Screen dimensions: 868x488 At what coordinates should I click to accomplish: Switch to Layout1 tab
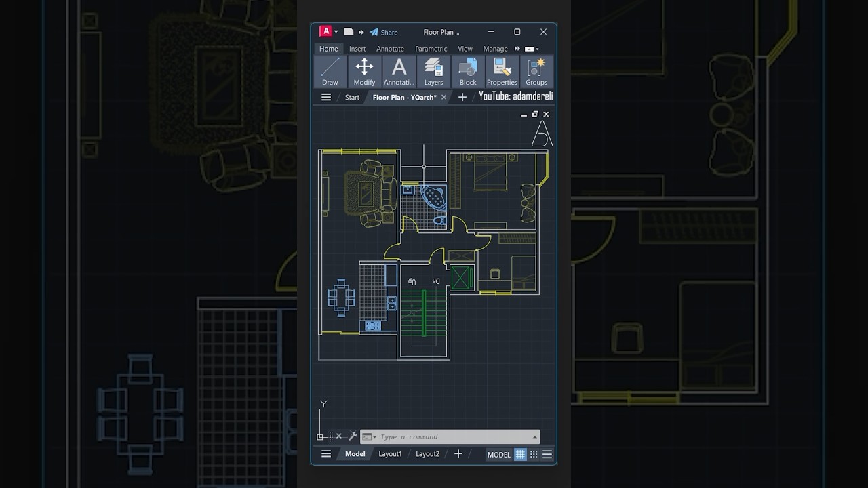pyautogui.click(x=390, y=454)
